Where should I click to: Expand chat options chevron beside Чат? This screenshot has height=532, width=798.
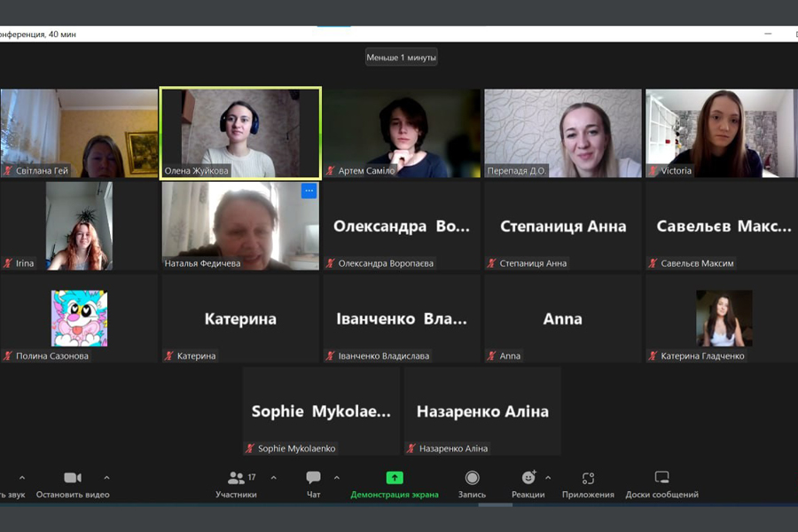[x=337, y=478]
